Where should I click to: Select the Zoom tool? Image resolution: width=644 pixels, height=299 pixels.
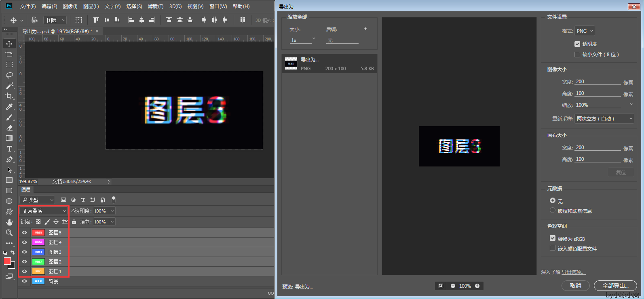(9, 233)
